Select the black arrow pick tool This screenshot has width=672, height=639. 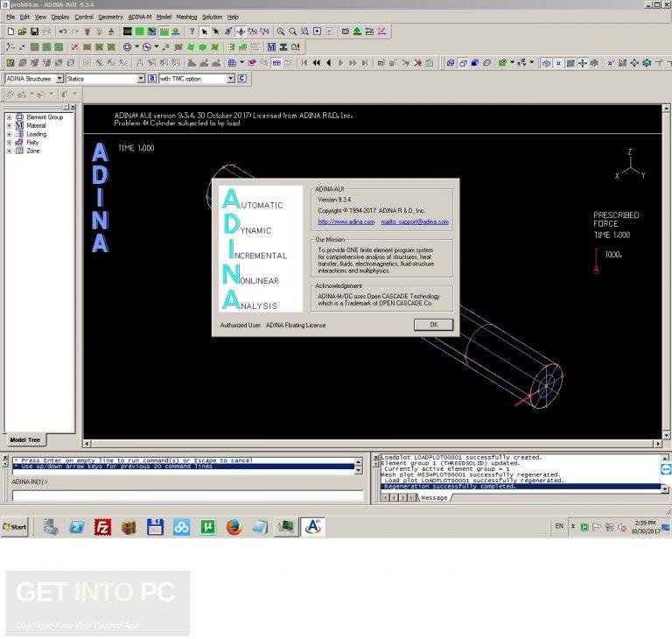(x=205, y=32)
